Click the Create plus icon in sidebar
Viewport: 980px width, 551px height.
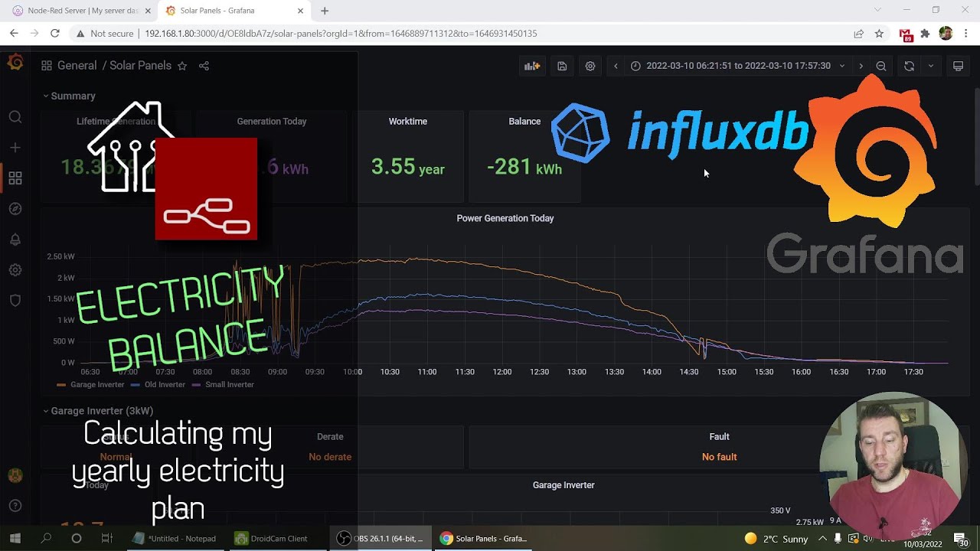(15, 148)
